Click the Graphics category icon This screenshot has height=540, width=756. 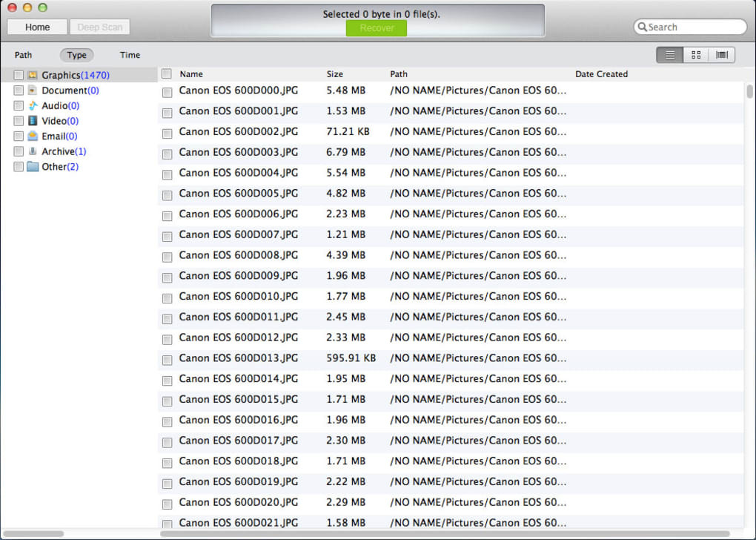click(33, 75)
